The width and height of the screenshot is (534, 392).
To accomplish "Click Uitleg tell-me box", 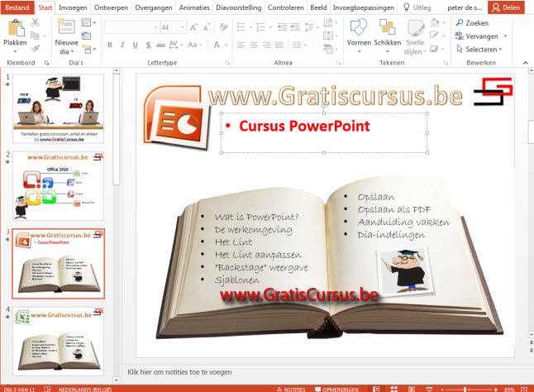I will 417,7.
